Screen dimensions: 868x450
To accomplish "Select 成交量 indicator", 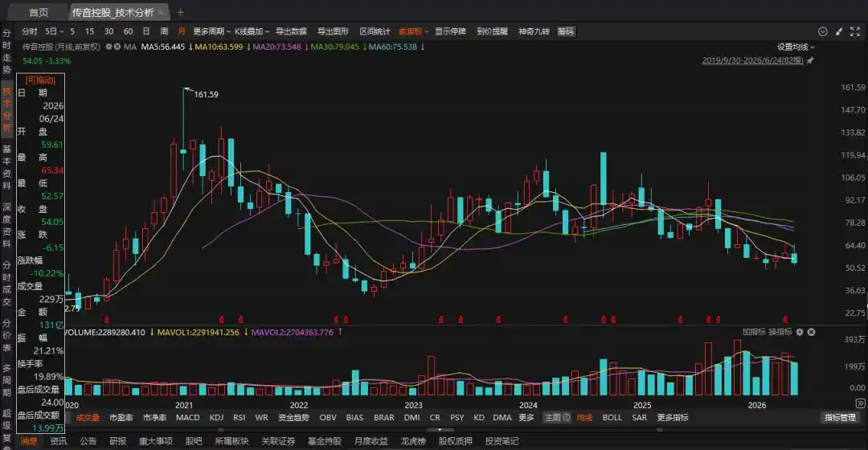I will tap(88, 417).
